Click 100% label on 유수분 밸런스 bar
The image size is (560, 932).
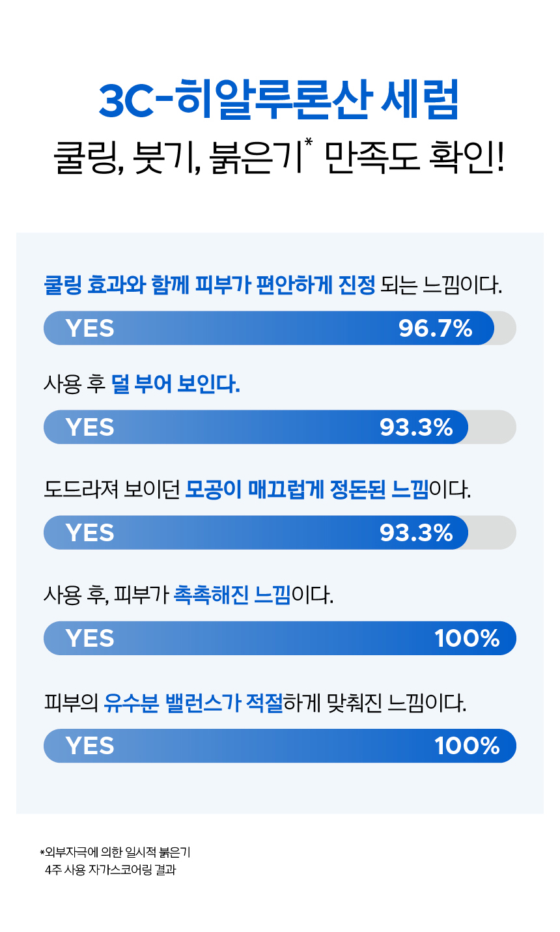467,746
